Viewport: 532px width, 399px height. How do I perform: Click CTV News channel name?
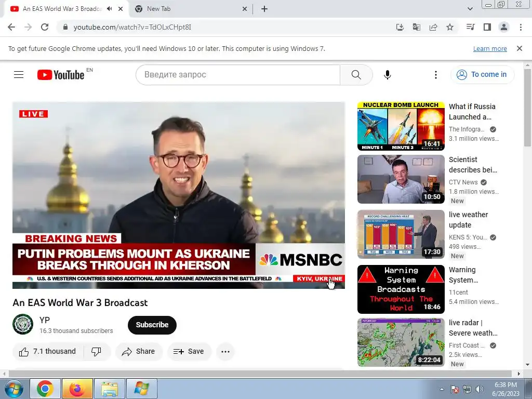click(x=463, y=182)
